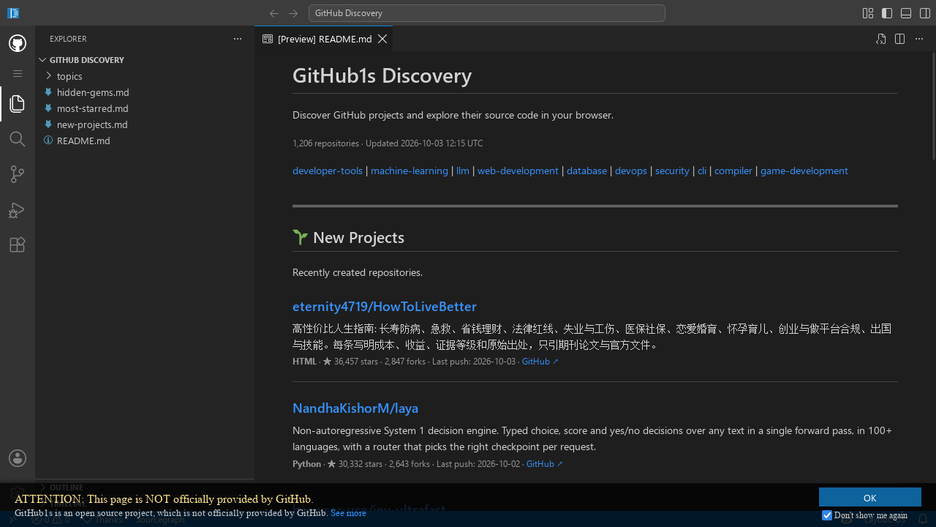
Task: Follow the llm topic link
Action: (x=463, y=171)
